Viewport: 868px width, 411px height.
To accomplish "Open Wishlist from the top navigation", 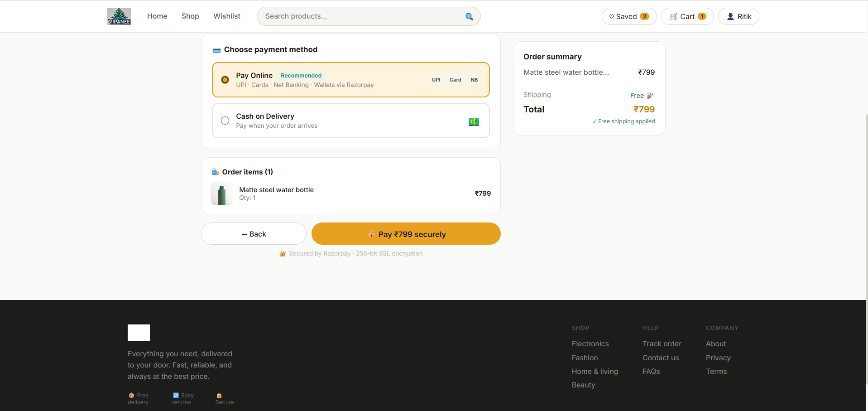I will 227,16.
